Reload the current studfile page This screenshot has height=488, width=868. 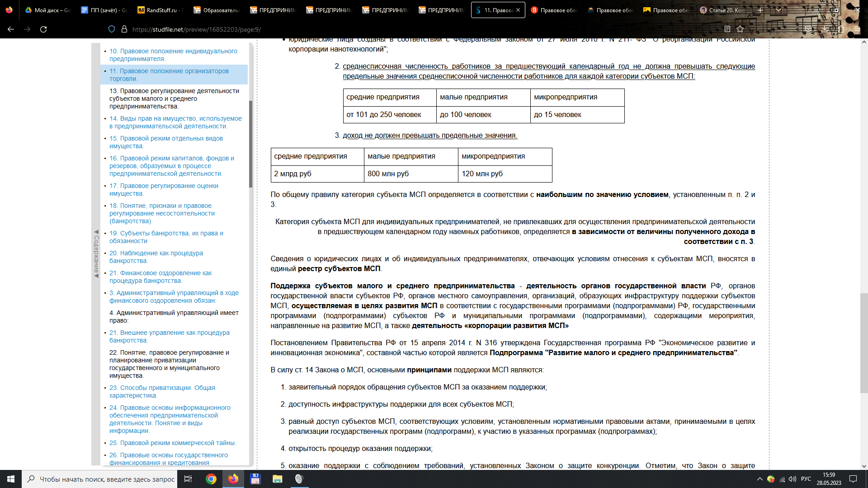tap(43, 29)
